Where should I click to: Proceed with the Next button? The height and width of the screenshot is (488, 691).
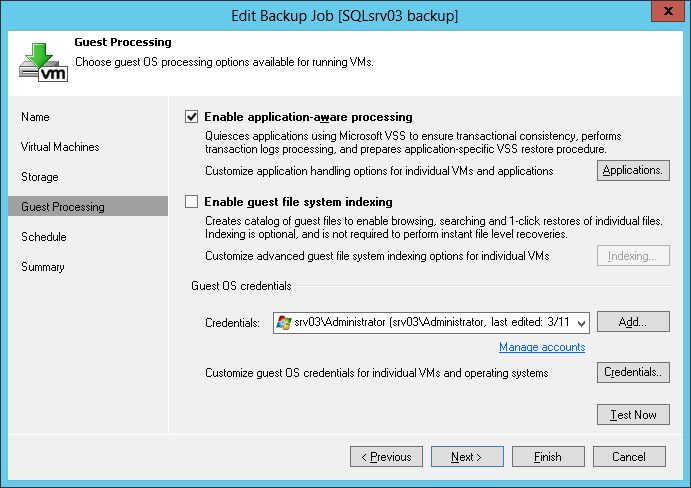click(x=467, y=457)
